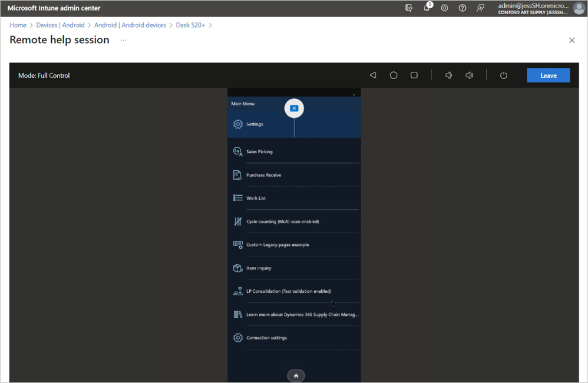Click the Learn more books icon
The image size is (588, 383).
click(x=238, y=314)
